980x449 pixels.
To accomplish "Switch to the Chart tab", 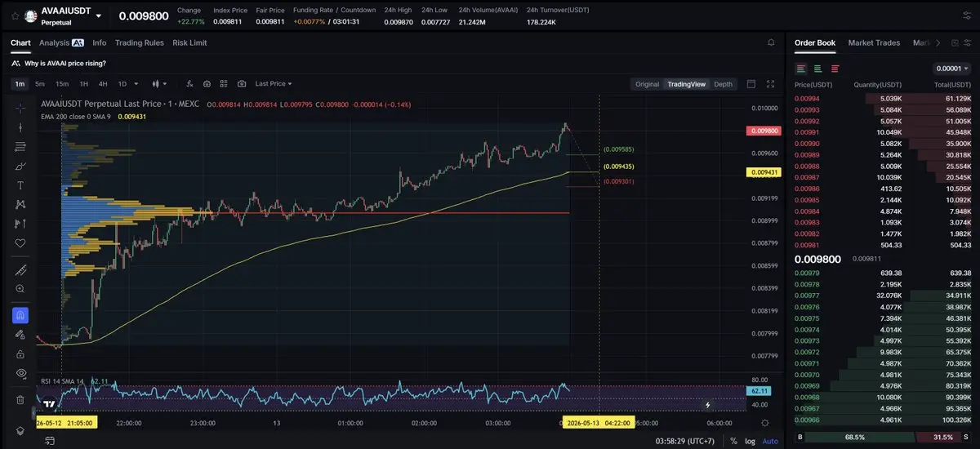I will tap(20, 42).
